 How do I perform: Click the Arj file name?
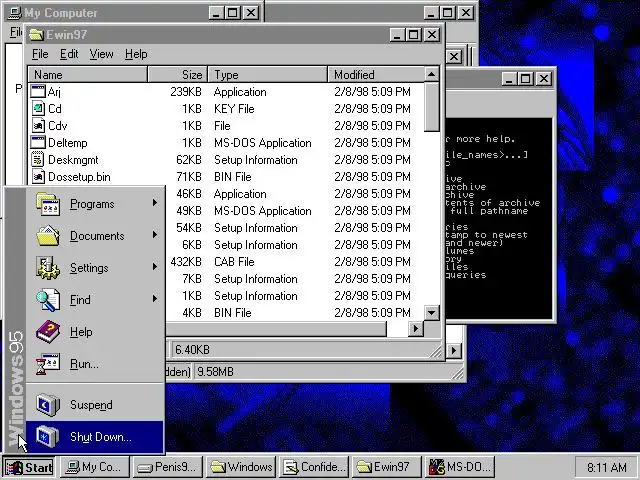pyautogui.click(x=54, y=92)
